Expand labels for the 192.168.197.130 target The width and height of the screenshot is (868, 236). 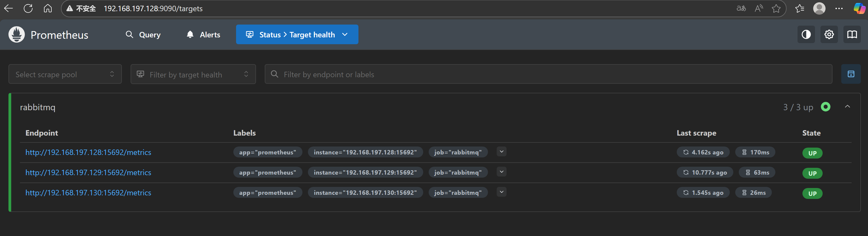[x=501, y=192]
